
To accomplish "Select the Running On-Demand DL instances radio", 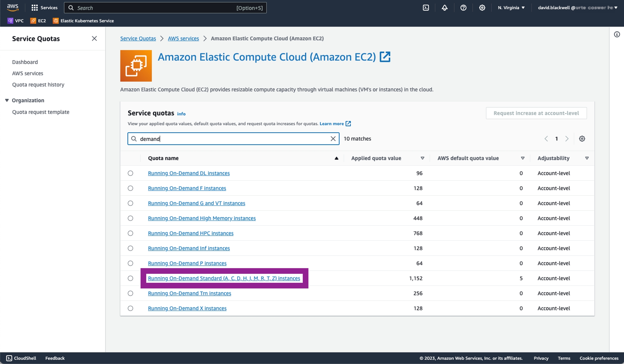I will click(130, 173).
